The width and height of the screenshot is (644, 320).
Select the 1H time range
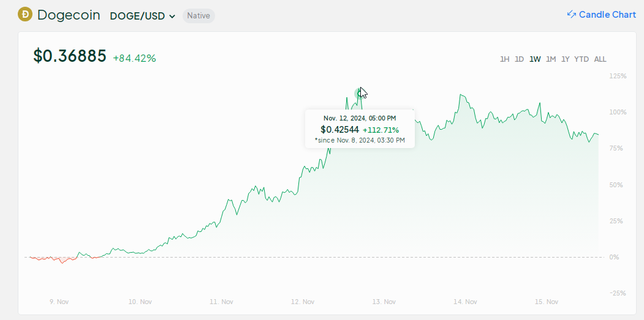click(x=504, y=59)
